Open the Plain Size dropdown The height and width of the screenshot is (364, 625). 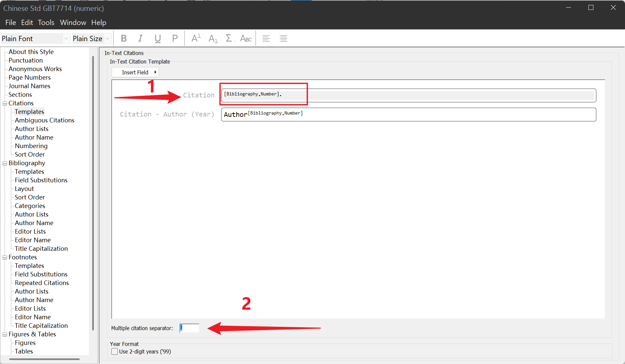pyautogui.click(x=107, y=39)
